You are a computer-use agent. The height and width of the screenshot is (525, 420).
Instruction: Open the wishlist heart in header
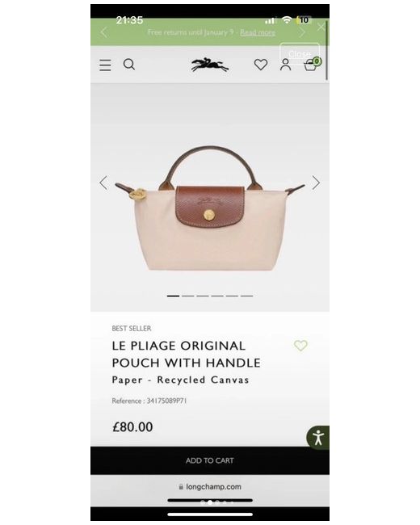[261, 65]
